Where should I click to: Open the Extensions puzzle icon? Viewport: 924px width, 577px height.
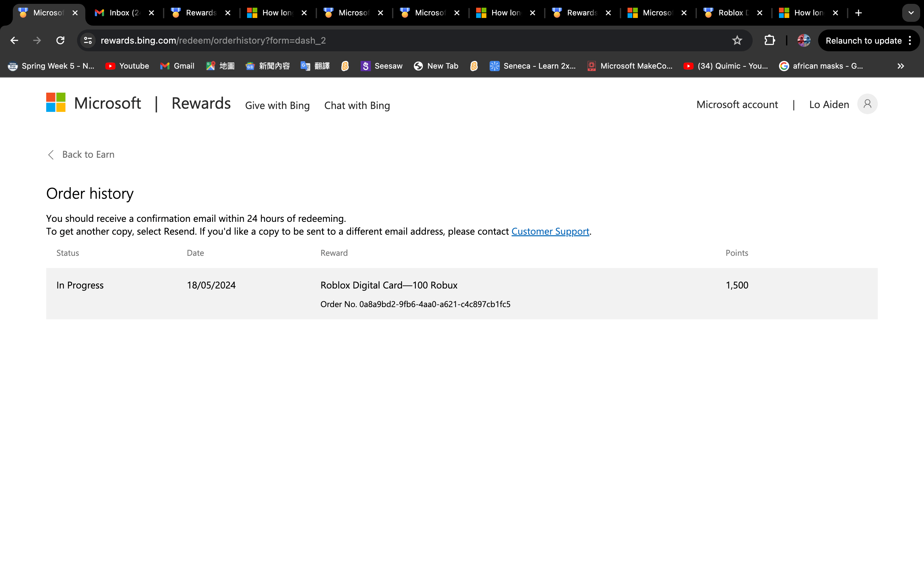(769, 40)
